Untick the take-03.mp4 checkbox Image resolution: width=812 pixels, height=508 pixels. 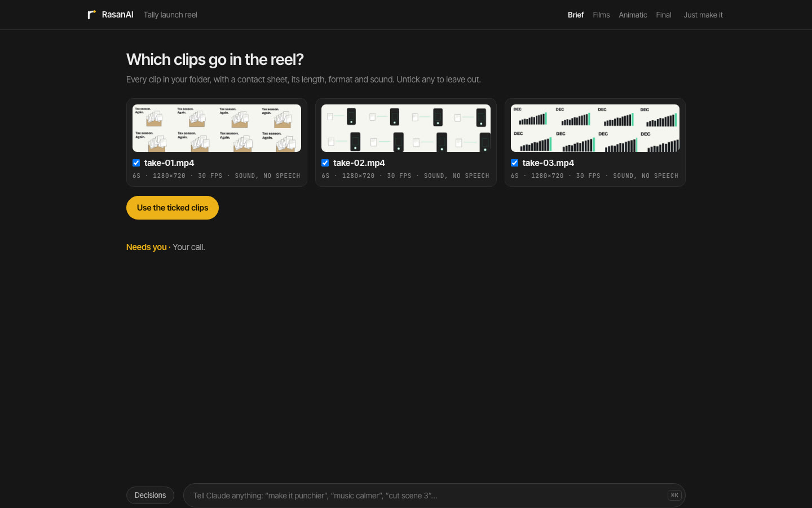tap(514, 163)
